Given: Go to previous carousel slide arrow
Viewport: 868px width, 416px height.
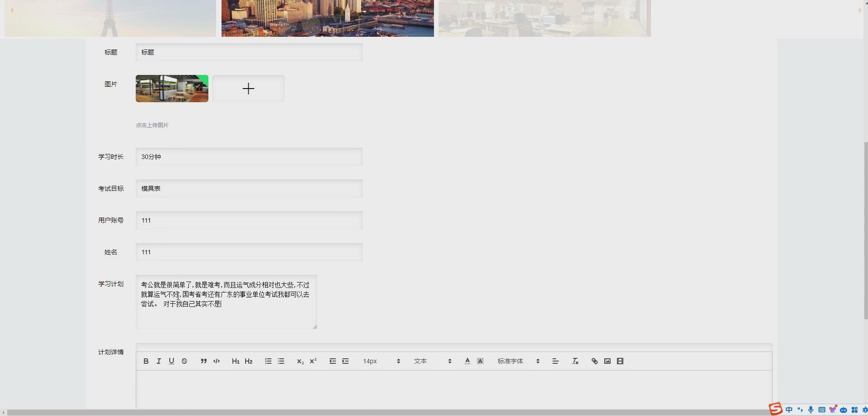Looking at the screenshot, I should click(12, 10).
